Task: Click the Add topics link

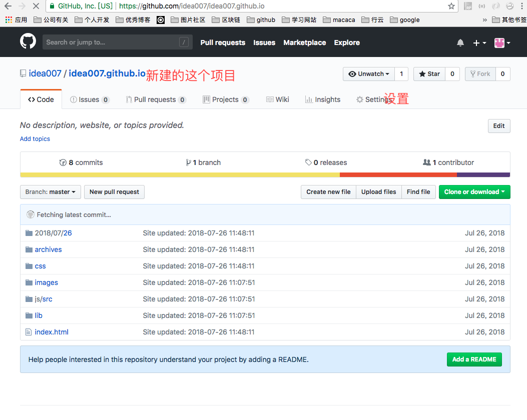Action: coord(35,139)
